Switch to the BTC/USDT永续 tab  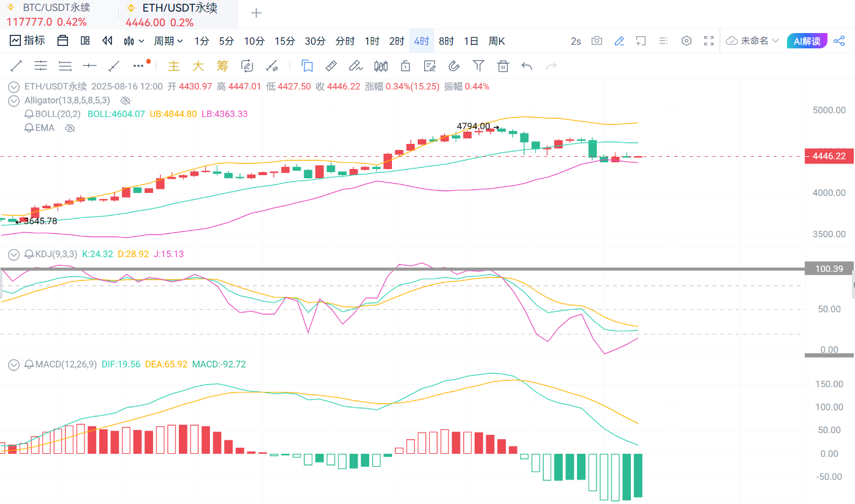(59, 15)
